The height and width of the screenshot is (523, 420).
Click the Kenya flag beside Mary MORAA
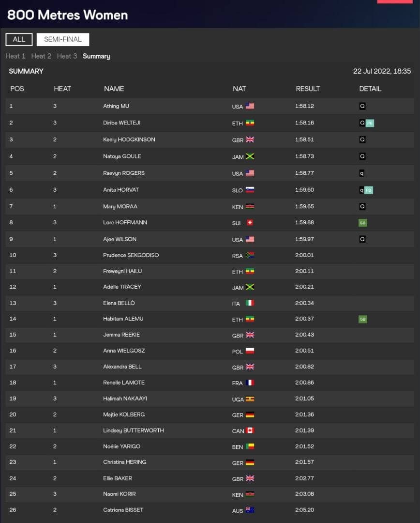coord(250,206)
